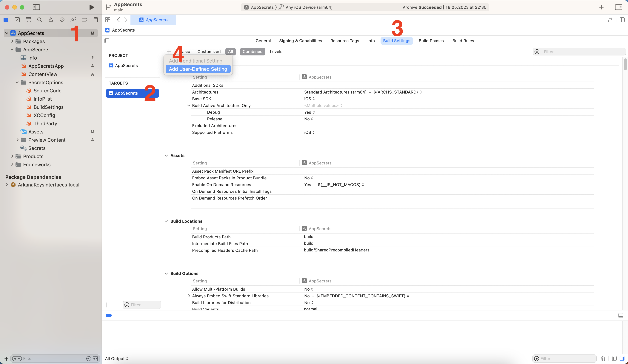Go forward in editor history

126,20
